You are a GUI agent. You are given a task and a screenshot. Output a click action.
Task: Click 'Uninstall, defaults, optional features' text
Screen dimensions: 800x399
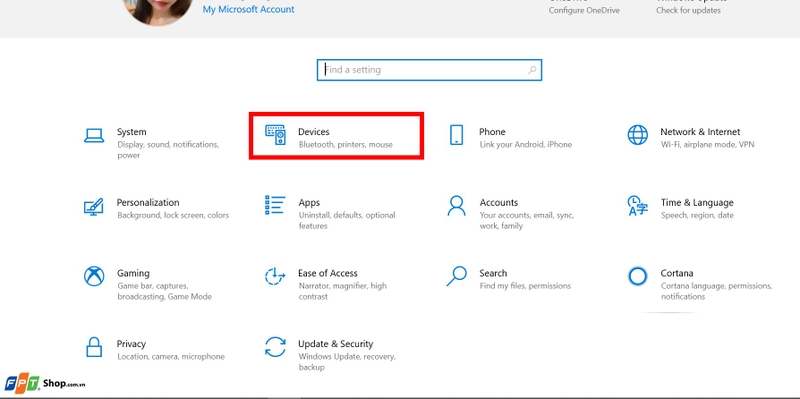point(347,220)
